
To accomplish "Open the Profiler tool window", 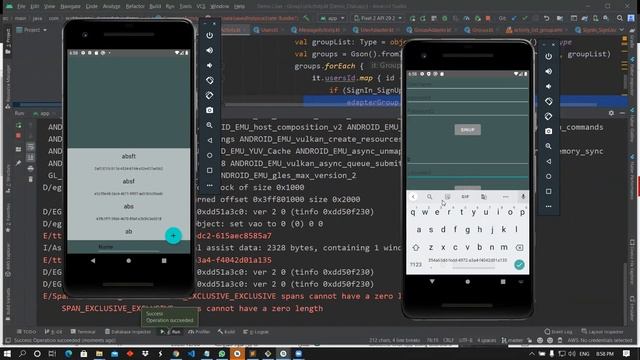I will tap(200, 332).
